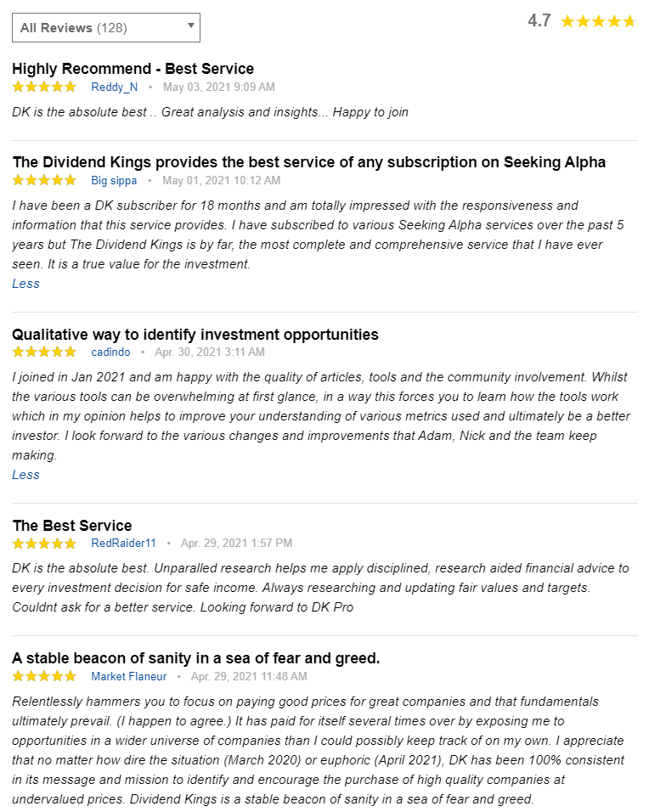Click the 'The Best Service' review title
This screenshot has width=666, height=812.
[x=72, y=526]
